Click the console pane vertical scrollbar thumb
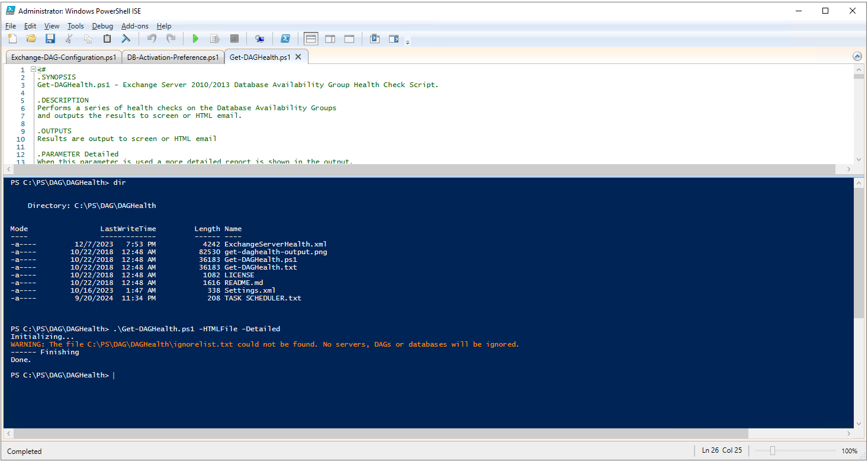The height and width of the screenshot is (461, 868). (x=859, y=252)
